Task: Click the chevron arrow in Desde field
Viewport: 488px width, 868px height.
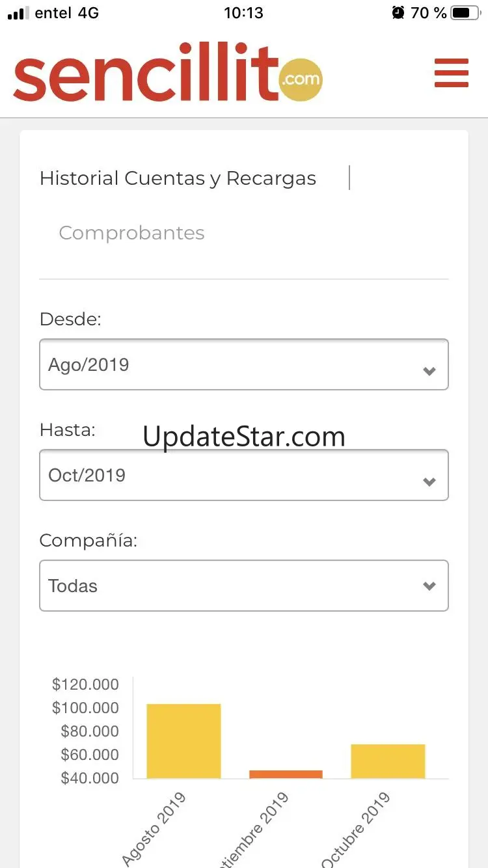Action: coord(429,372)
